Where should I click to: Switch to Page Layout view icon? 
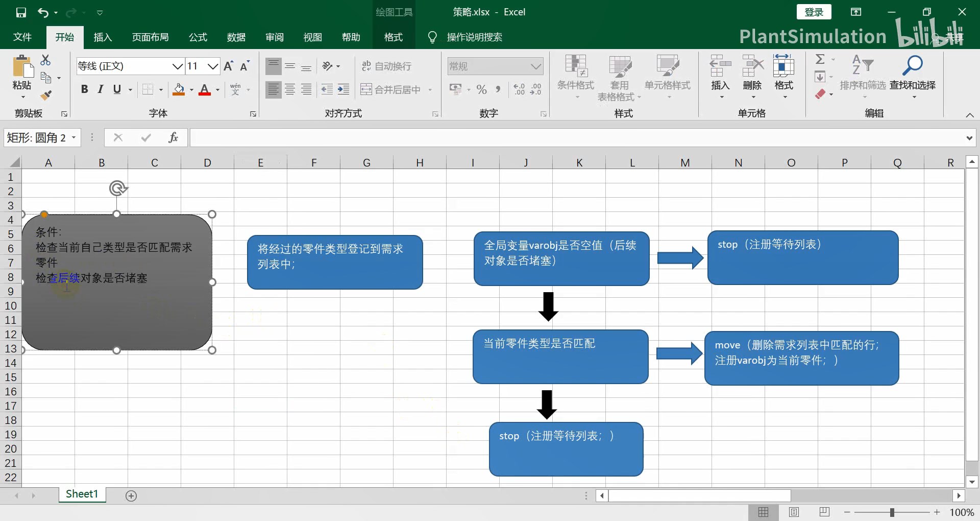794,512
